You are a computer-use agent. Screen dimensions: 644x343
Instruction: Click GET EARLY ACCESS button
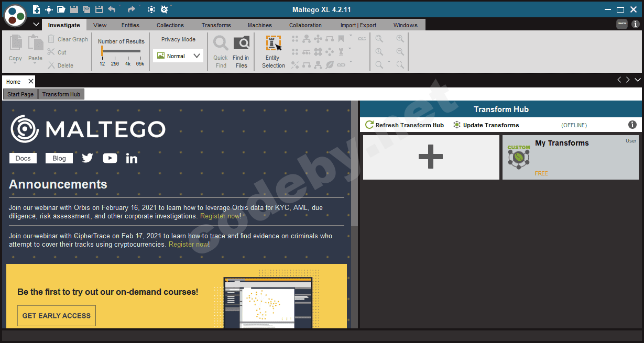(57, 316)
